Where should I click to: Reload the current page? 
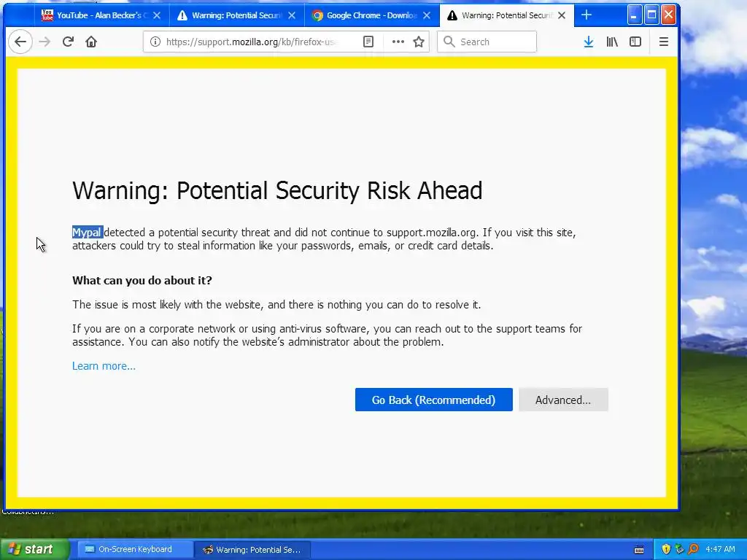click(x=68, y=42)
